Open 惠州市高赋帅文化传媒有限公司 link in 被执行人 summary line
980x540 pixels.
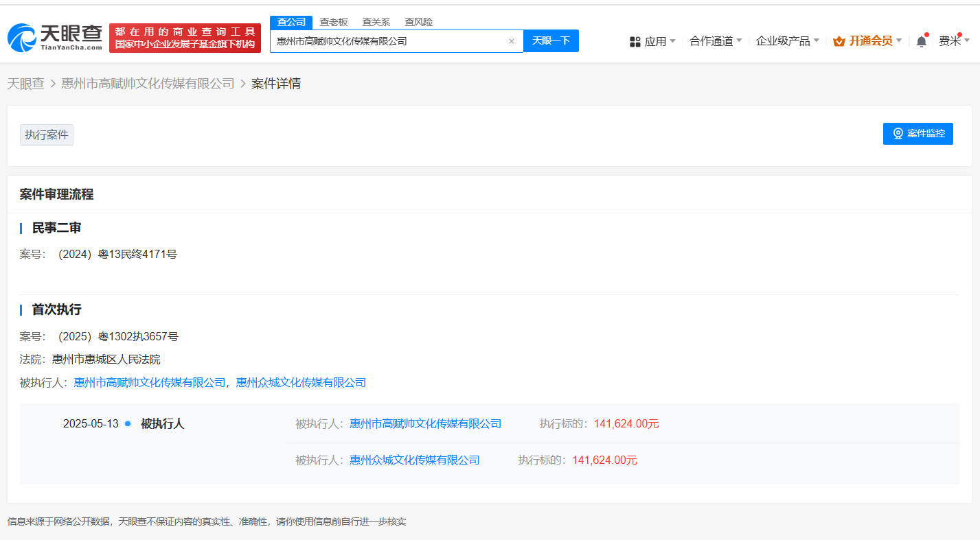coord(150,383)
